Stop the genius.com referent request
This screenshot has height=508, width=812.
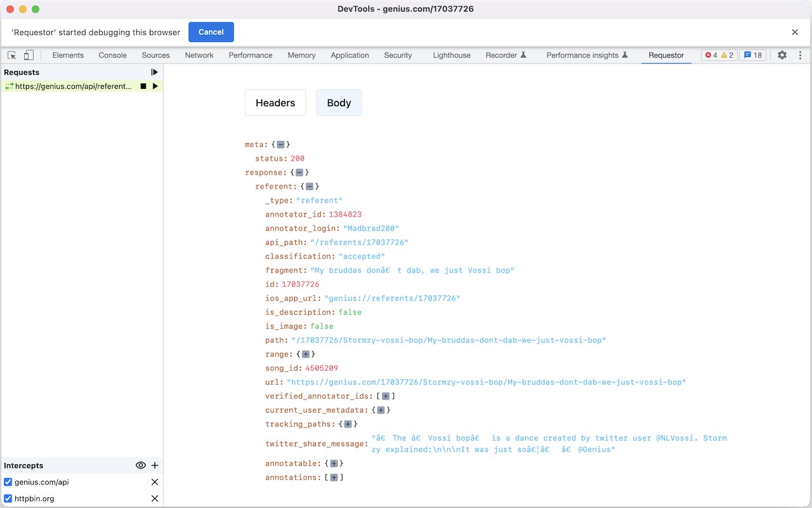point(143,86)
